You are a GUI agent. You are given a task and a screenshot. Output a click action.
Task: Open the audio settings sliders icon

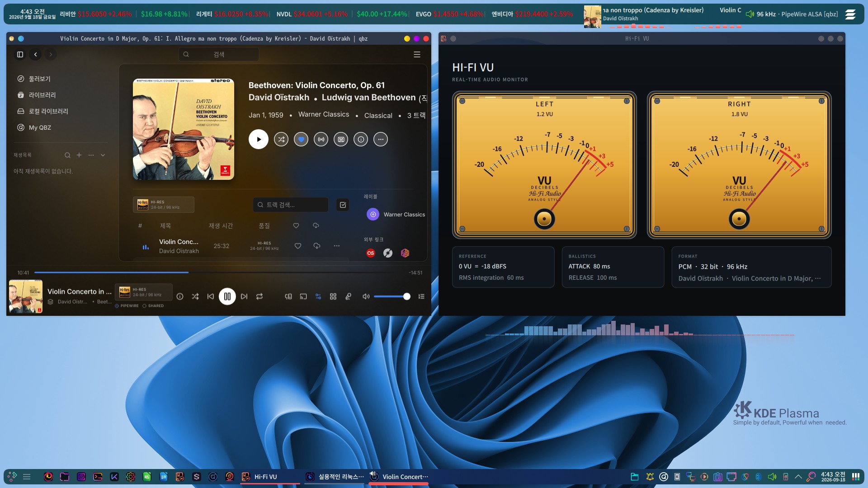tap(318, 296)
